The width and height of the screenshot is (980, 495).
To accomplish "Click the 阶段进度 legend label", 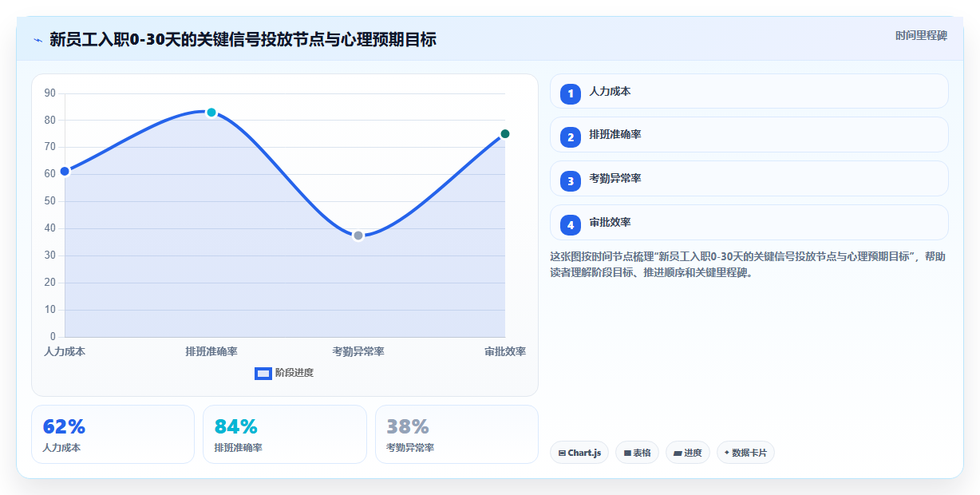I will tap(294, 373).
